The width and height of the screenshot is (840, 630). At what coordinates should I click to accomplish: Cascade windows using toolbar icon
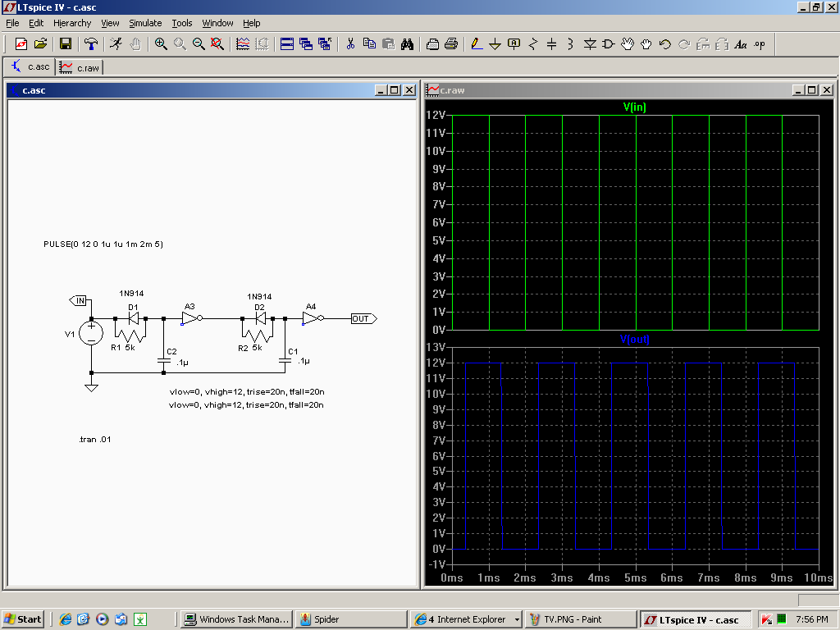point(306,44)
